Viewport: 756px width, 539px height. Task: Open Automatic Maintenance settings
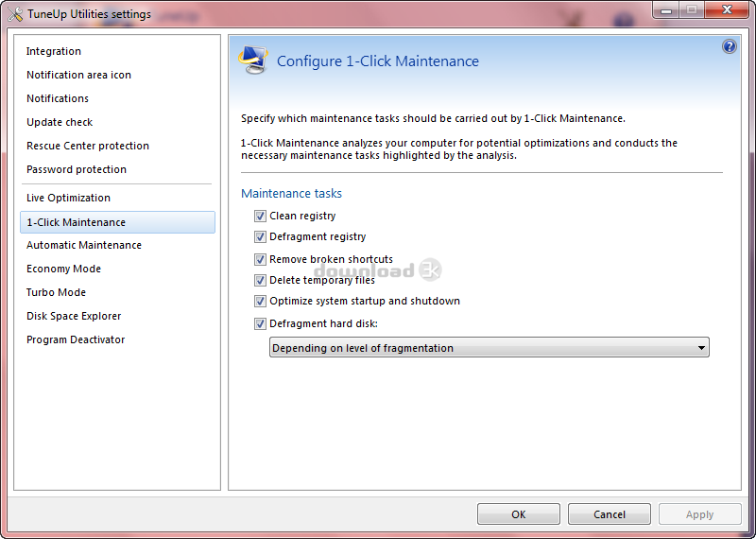pos(84,245)
